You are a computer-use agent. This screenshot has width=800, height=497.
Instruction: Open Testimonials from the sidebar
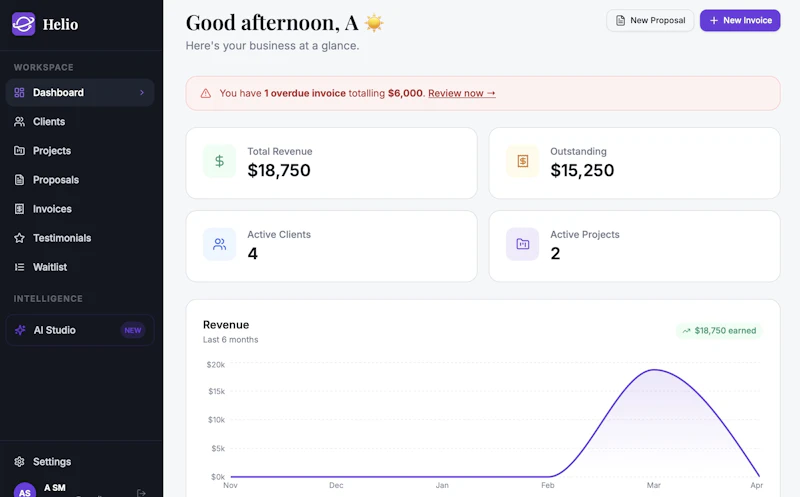80,238
